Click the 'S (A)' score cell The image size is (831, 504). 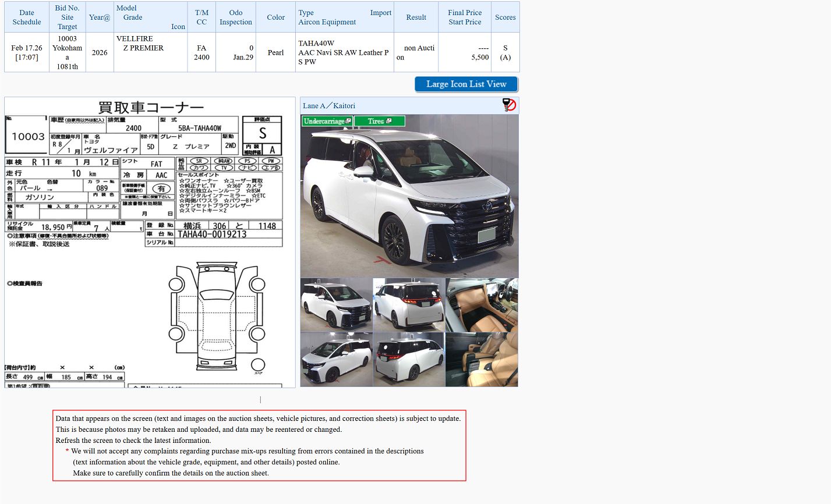[x=505, y=52]
